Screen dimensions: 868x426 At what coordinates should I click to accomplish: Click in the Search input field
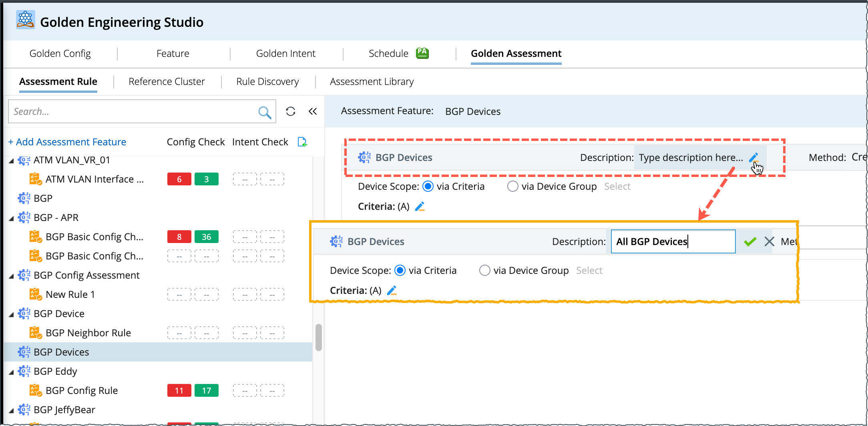click(x=132, y=111)
